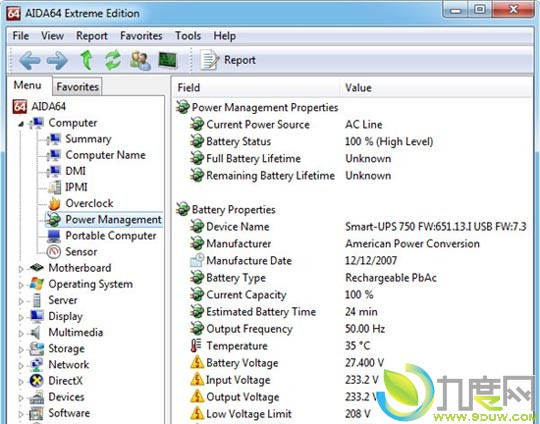Click the Multimedia speaker icon
Screen dimensions: 540x424
click(35, 332)
